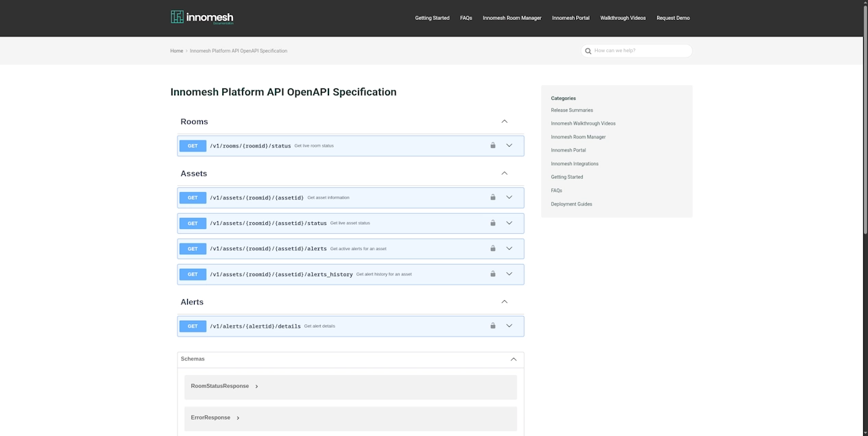Open Getting Started category link
Viewport: 868px width, 436px height.
(x=567, y=177)
